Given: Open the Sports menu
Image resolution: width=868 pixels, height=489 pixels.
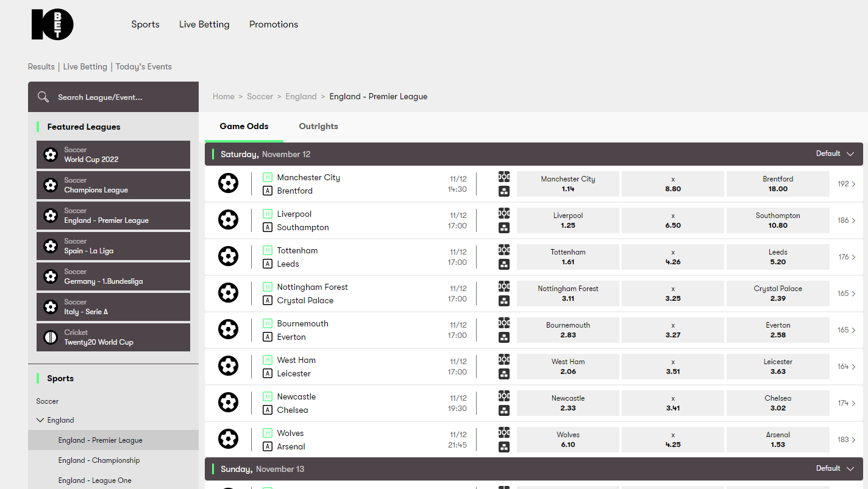Looking at the screenshot, I should [x=145, y=24].
